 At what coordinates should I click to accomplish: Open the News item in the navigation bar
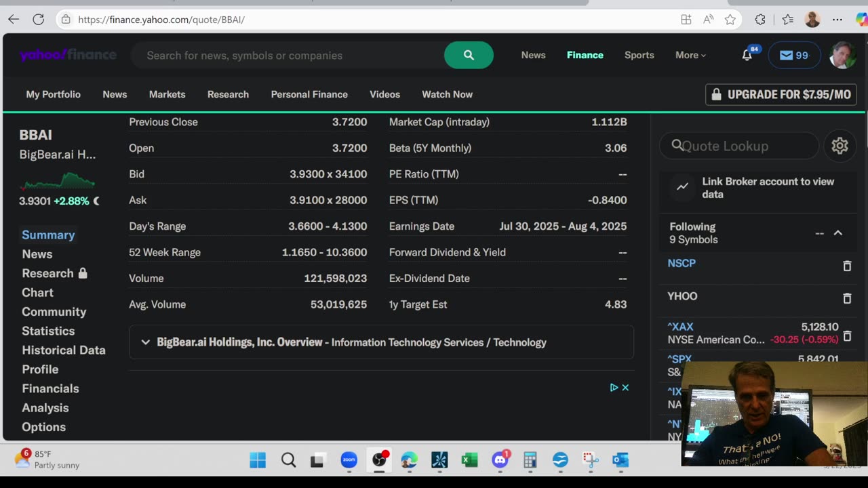[x=115, y=94]
